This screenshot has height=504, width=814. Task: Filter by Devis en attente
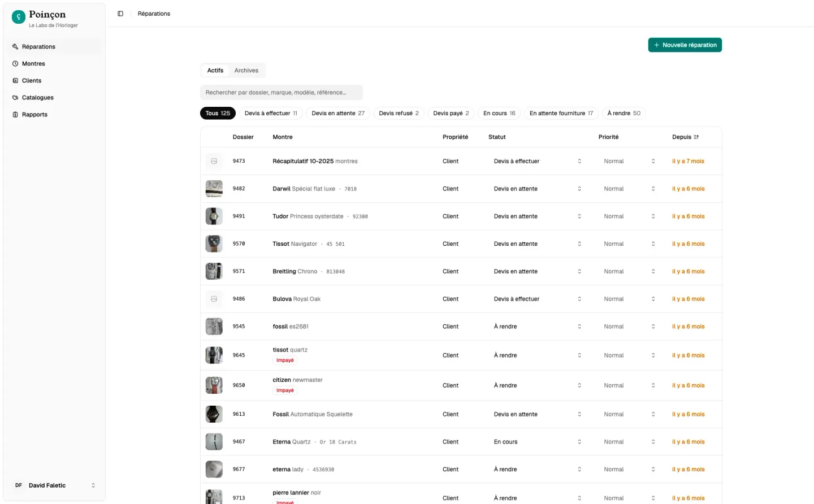coord(338,113)
